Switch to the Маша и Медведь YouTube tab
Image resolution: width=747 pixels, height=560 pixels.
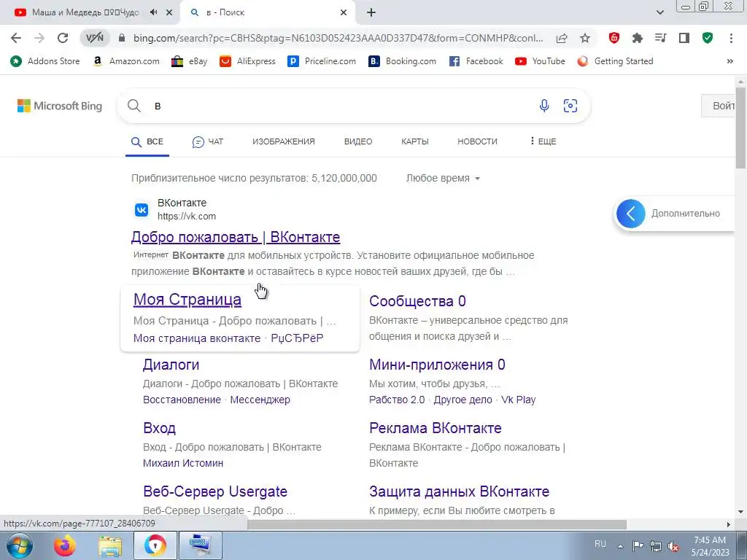86,12
